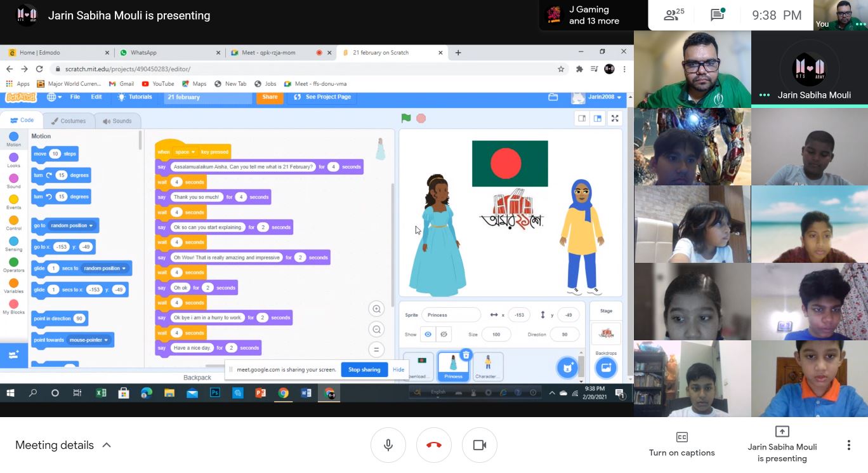Expand the Meeting details chevron
This screenshot has height=473, width=868.
[107, 445]
